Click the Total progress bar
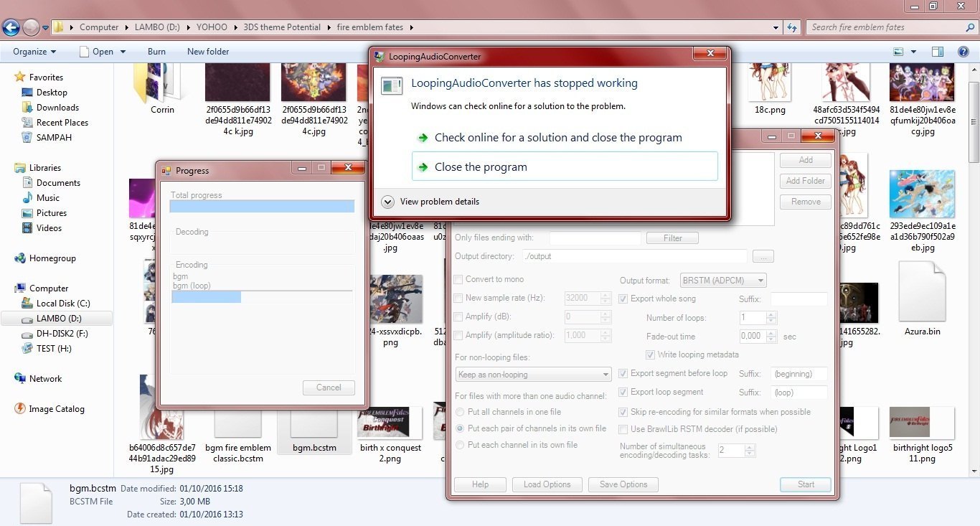The height and width of the screenshot is (526, 980). 262,207
